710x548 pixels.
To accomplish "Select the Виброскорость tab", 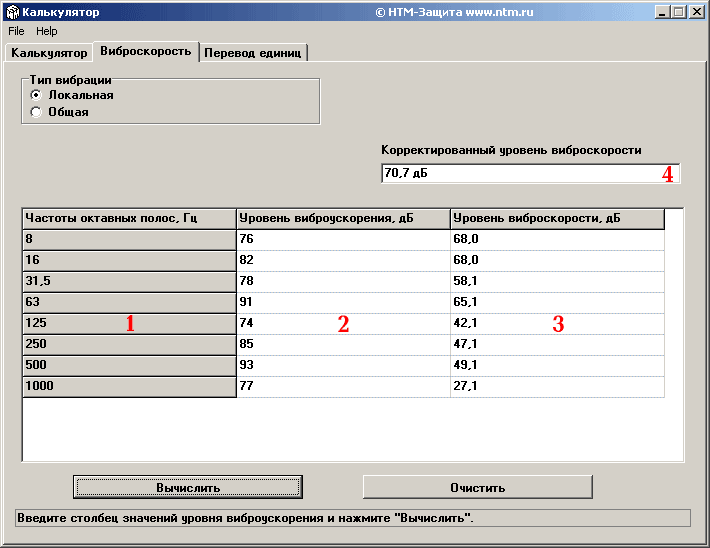I will pos(146,51).
